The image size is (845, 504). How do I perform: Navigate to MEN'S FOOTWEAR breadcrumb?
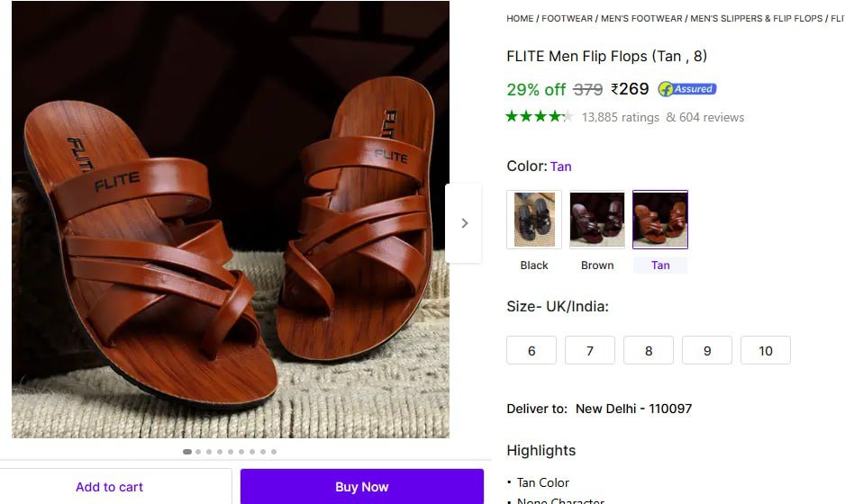(641, 18)
